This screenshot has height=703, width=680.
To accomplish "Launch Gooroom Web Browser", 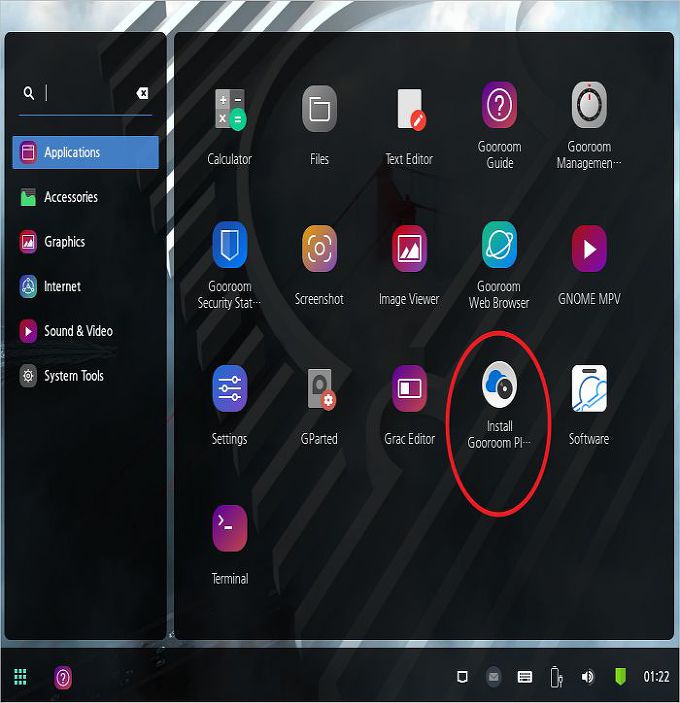I will (x=499, y=247).
